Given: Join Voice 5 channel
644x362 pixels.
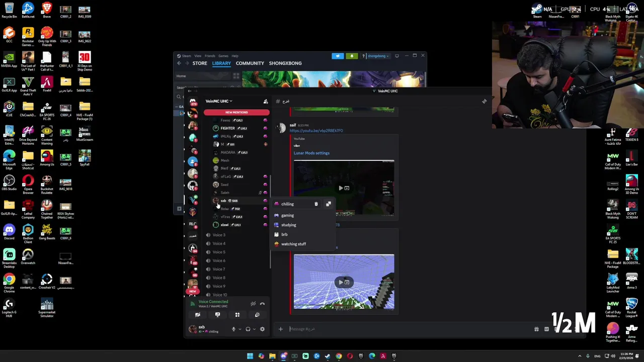Looking at the screenshot, I should [x=218, y=252].
